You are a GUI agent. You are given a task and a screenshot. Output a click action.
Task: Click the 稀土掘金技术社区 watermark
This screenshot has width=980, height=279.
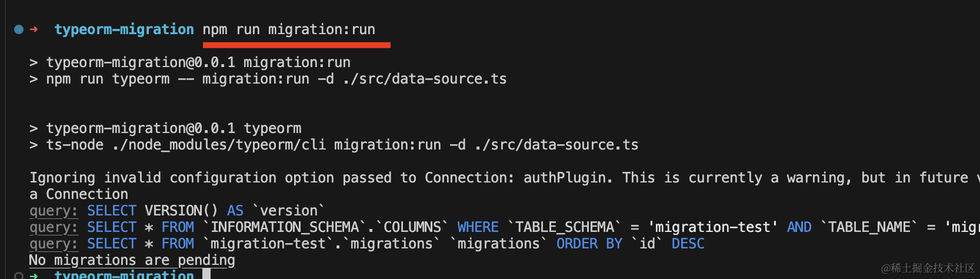pos(928,268)
